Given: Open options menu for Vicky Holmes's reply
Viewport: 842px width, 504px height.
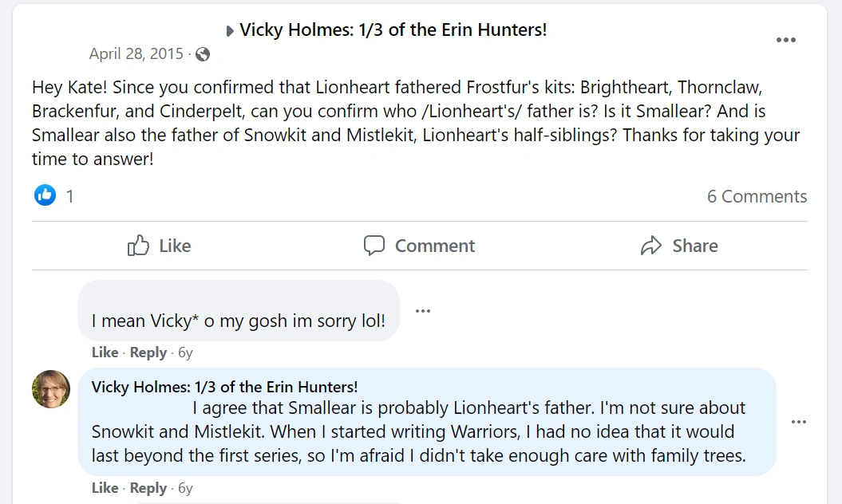Looking at the screenshot, I should [799, 422].
